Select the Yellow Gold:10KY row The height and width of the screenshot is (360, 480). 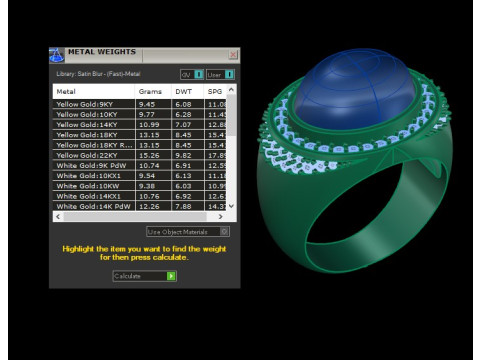[139, 114]
